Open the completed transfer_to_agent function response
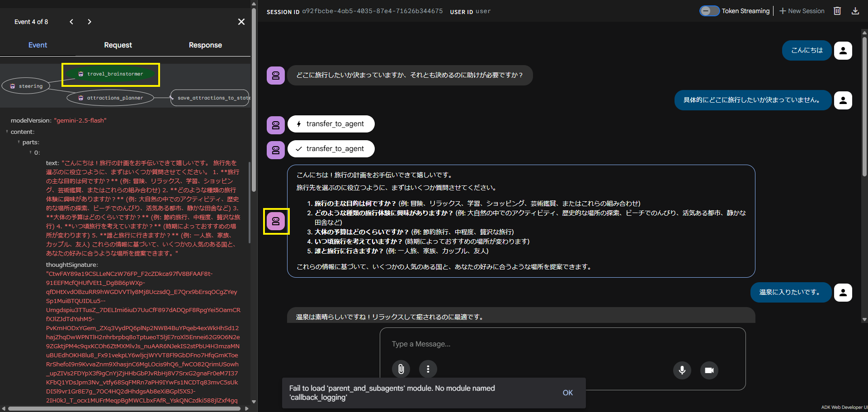 click(x=331, y=149)
